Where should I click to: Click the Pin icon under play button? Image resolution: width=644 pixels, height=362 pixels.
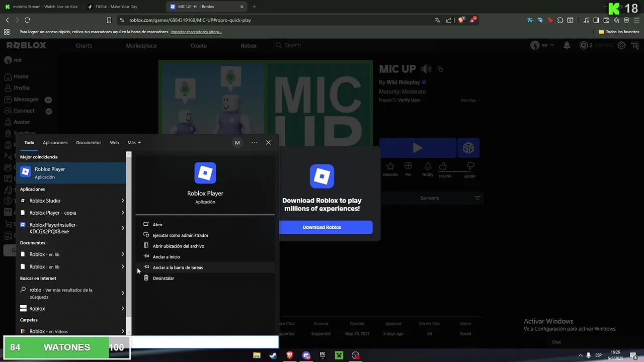click(408, 166)
